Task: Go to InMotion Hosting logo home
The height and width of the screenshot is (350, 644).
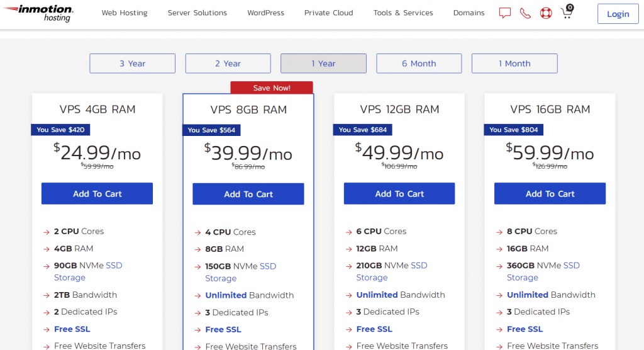Action: (x=38, y=13)
